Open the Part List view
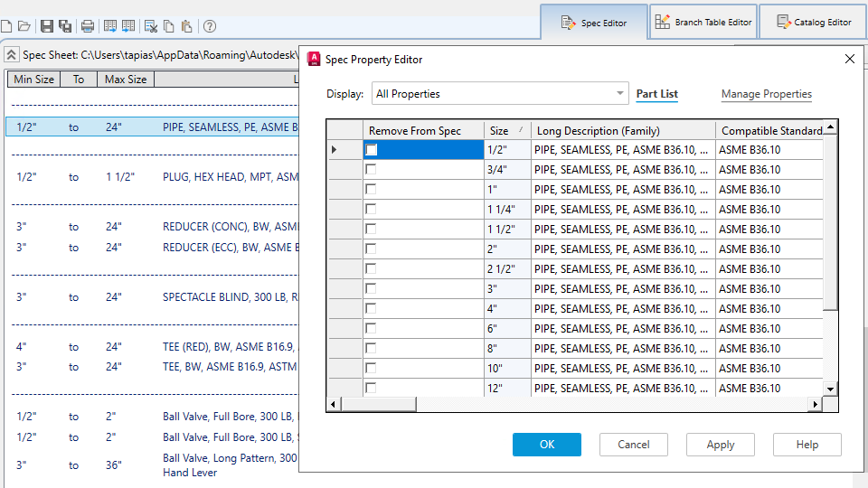The height and width of the screenshot is (488, 868). [657, 94]
